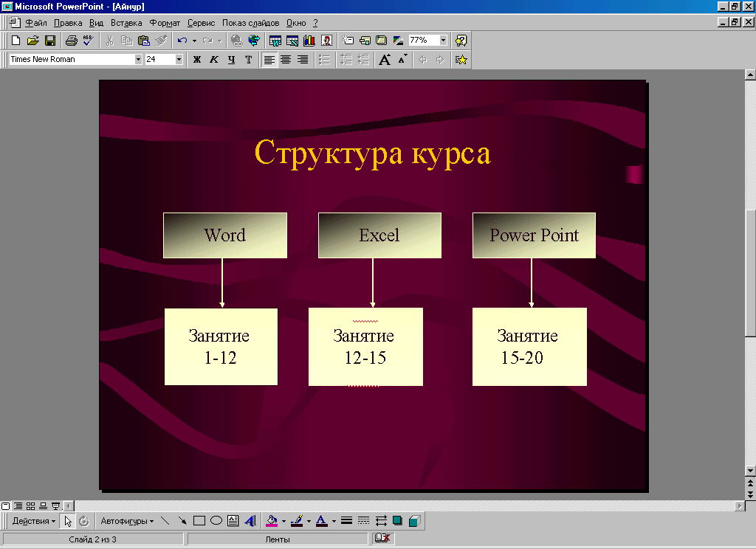The width and height of the screenshot is (756, 549).
Task: Open the Вставка menu
Action: coord(126,23)
